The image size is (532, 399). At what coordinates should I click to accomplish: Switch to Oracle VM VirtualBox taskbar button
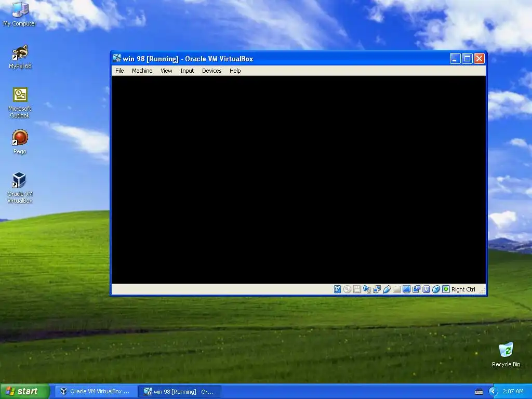pyautogui.click(x=96, y=391)
